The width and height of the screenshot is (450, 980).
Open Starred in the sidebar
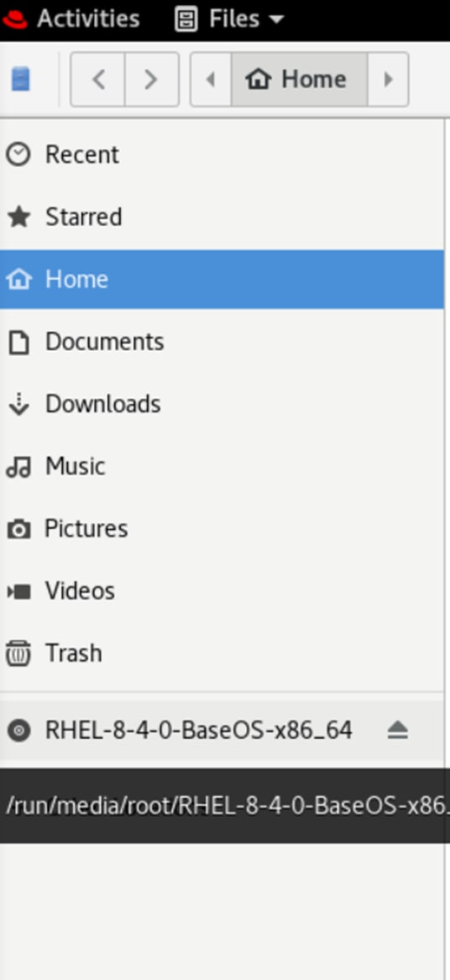point(222,217)
